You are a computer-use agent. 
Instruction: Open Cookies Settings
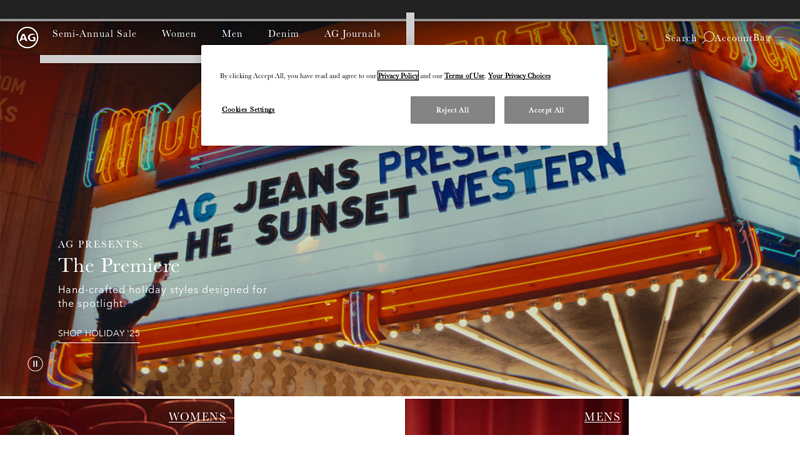click(248, 109)
